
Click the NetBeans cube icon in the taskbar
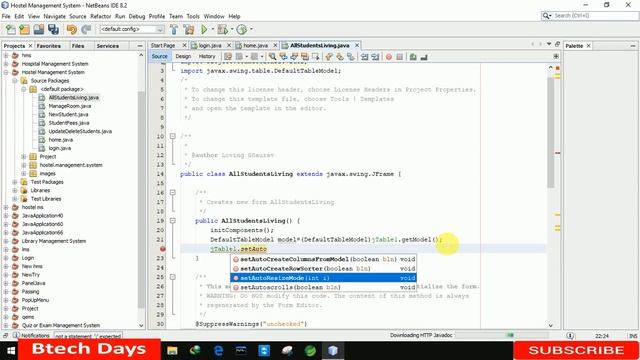333,350
